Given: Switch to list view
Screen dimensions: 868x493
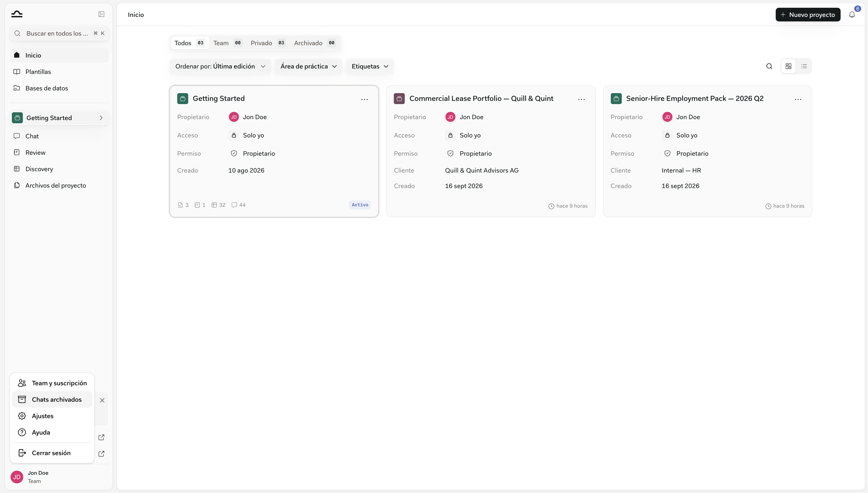Looking at the screenshot, I should pyautogui.click(x=804, y=66).
